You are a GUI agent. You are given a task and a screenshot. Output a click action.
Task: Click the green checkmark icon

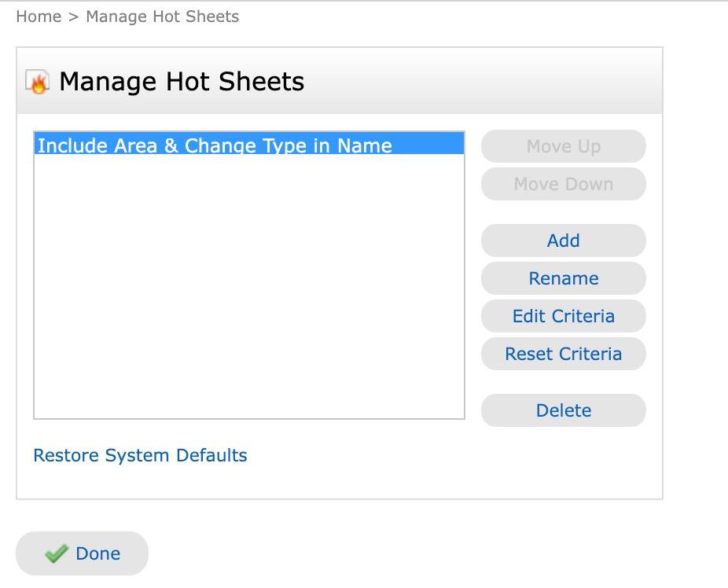[56, 554]
